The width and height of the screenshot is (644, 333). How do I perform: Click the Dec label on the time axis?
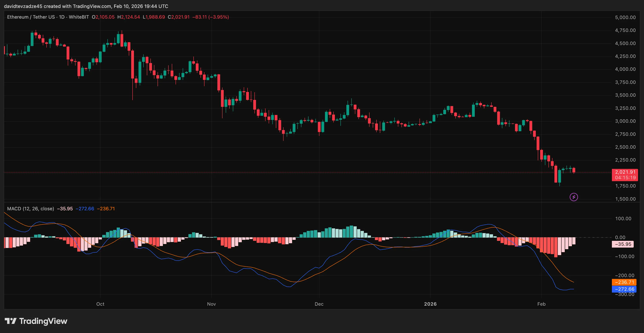tap(319, 304)
